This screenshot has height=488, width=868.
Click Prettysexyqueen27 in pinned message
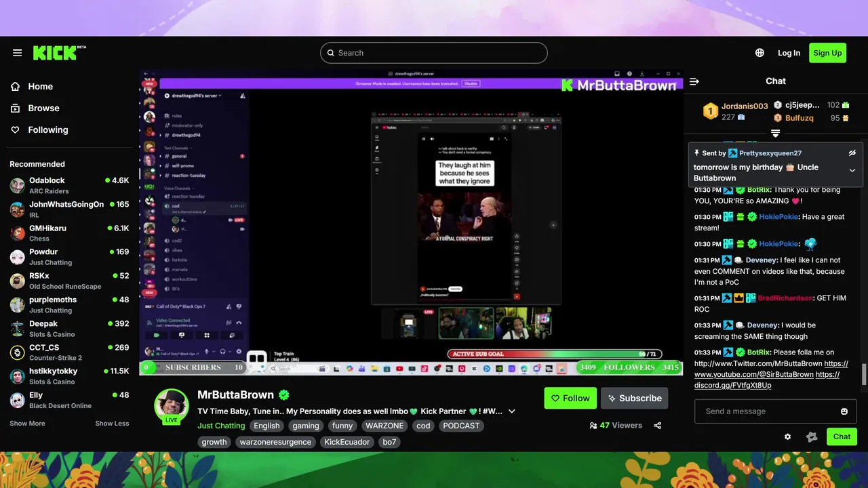770,153
